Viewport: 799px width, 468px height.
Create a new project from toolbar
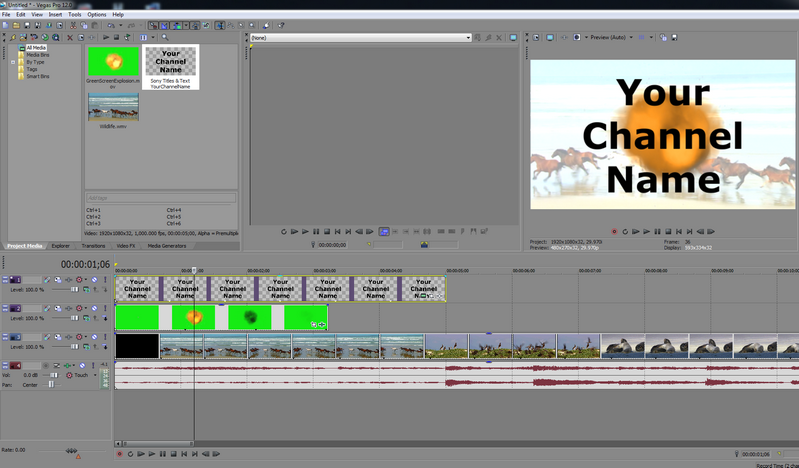pyautogui.click(x=5, y=25)
